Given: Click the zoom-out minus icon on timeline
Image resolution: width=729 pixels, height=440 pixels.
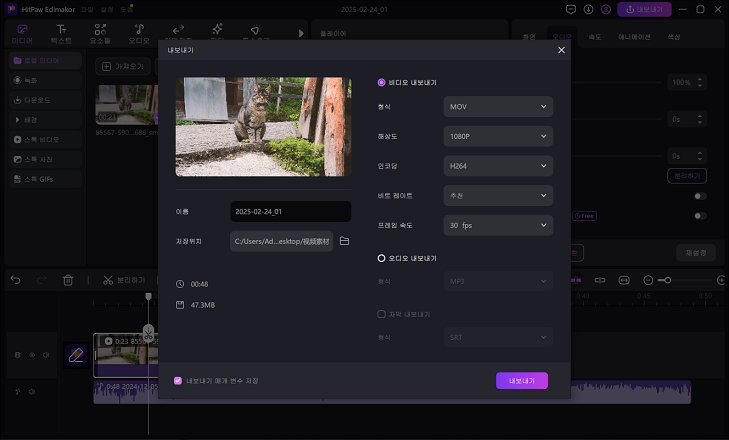Looking at the screenshot, I should click(x=648, y=280).
